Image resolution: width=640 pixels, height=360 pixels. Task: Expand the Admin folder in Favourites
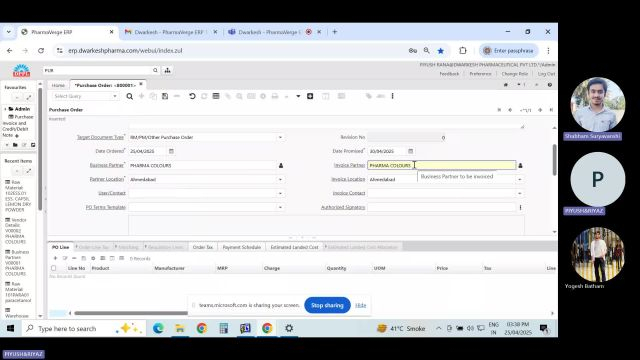5,109
